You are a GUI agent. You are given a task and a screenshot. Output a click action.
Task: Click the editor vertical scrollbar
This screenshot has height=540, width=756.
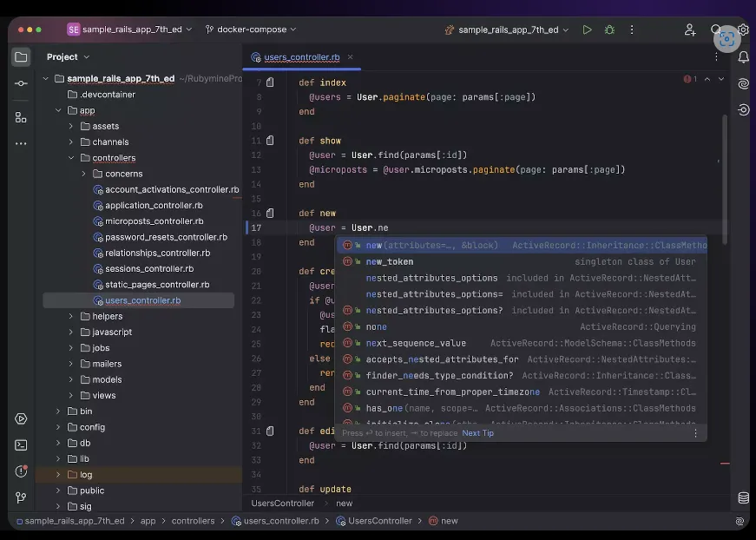pos(725,179)
